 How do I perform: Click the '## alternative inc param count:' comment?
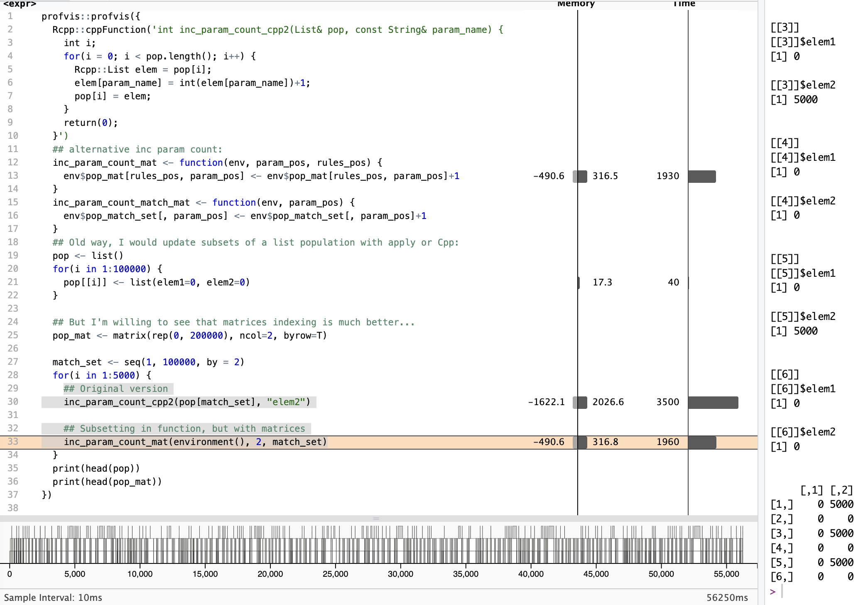click(x=137, y=150)
